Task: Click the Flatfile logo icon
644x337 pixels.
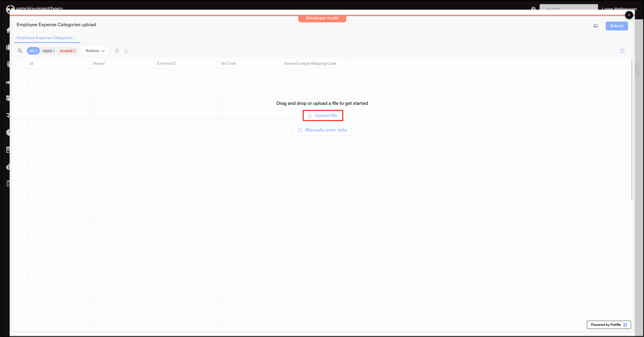Action: tap(625, 325)
